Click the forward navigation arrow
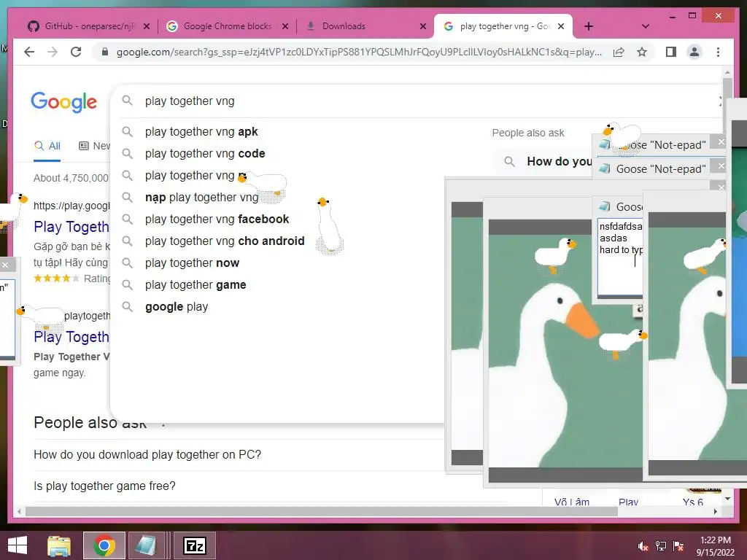 click(53, 52)
